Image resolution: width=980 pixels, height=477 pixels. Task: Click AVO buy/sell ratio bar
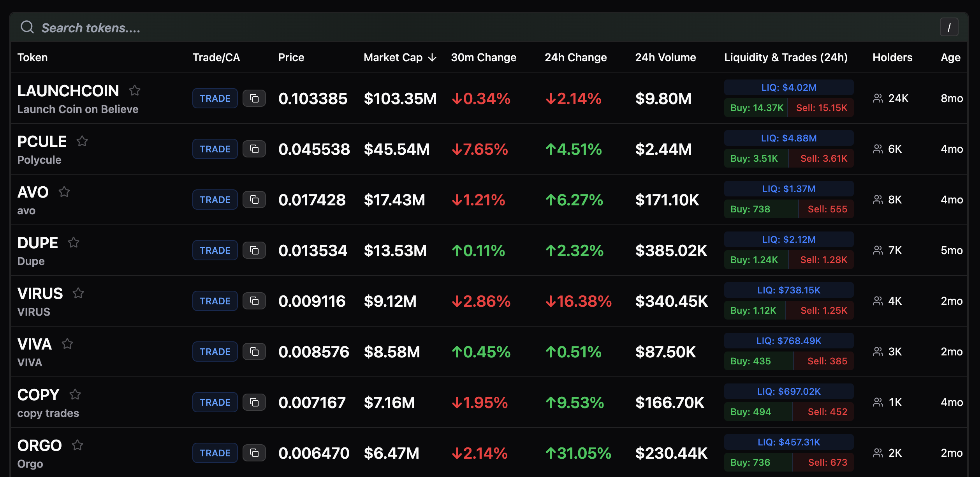pyautogui.click(x=788, y=209)
